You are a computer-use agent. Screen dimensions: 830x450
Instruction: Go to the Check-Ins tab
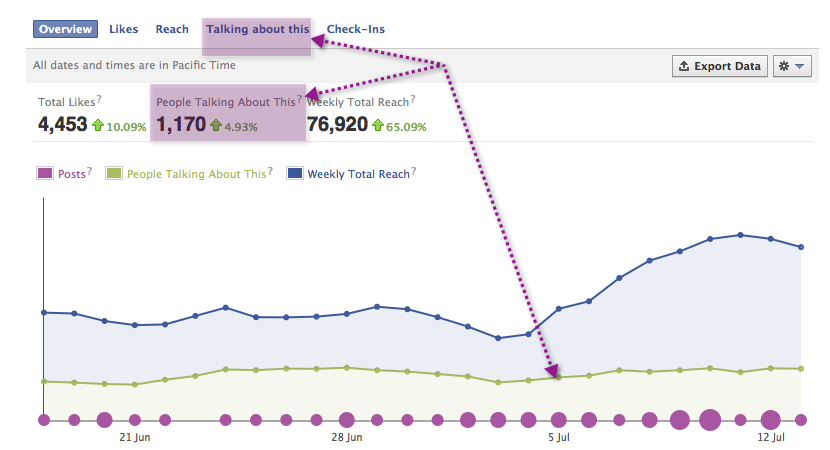tap(355, 29)
